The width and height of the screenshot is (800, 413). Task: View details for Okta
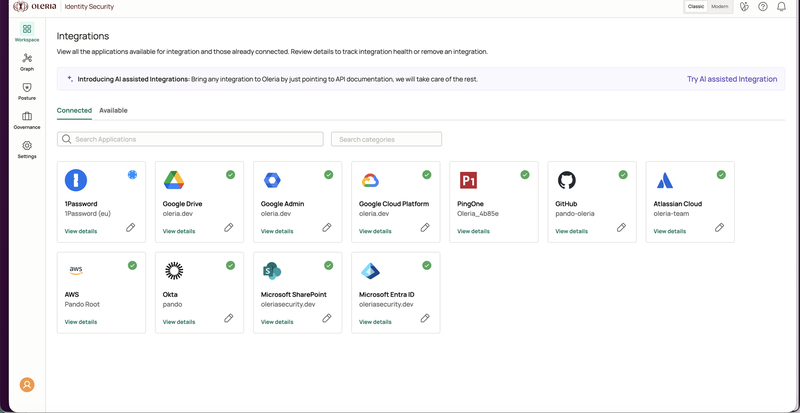click(x=179, y=322)
